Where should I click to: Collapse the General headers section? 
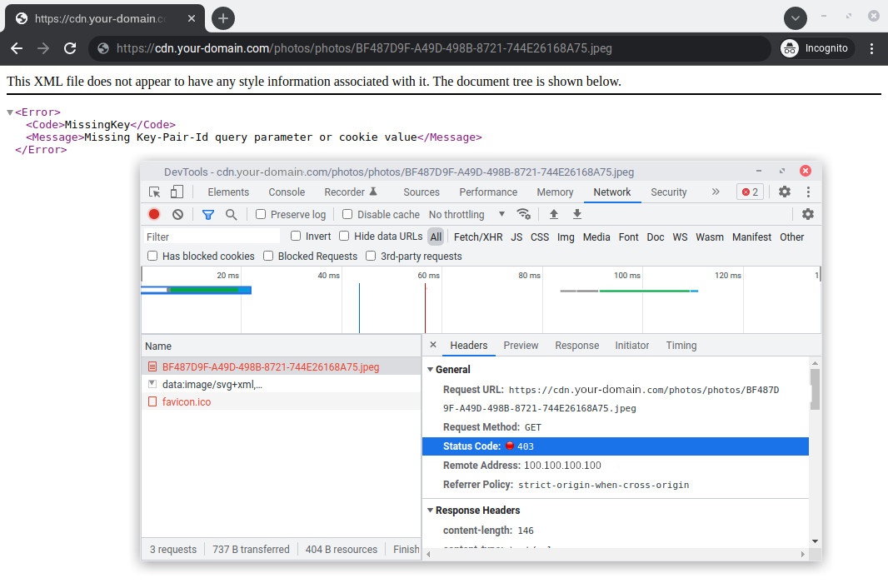coord(431,369)
